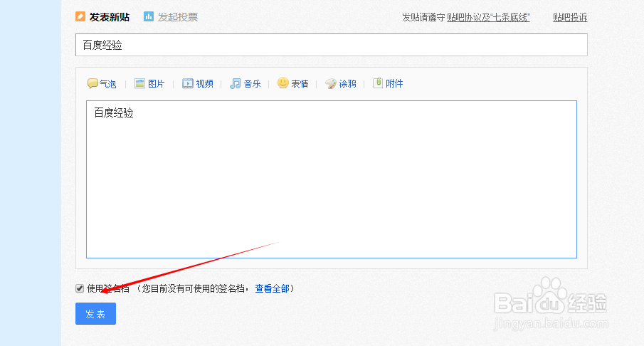Open 贴吧协议及"七条底线" link
This screenshot has height=346, width=644.
488,17
